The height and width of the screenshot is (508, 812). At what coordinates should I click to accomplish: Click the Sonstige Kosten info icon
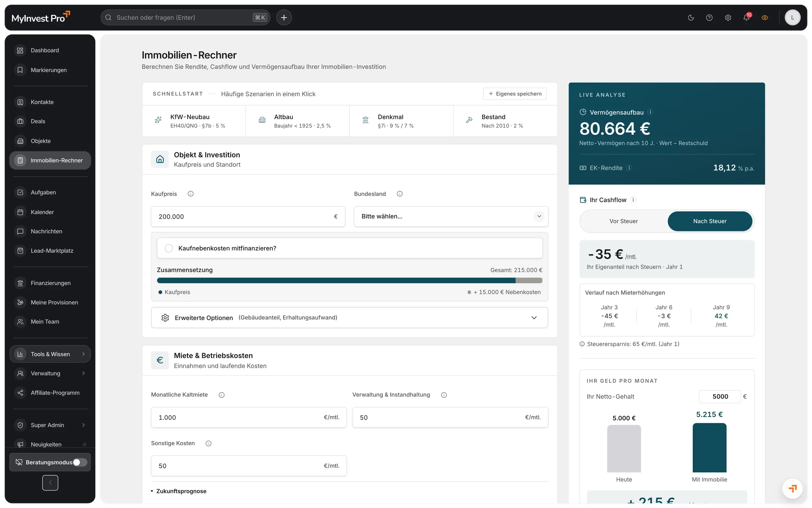click(208, 444)
